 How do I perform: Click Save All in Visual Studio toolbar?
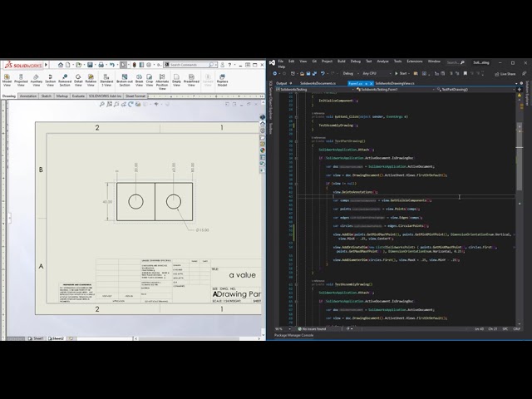pos(314,74)
